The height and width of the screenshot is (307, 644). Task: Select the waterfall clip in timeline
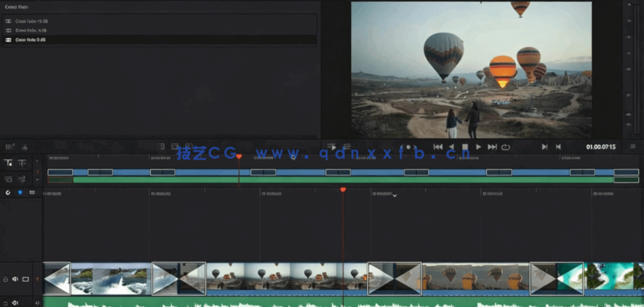tap(111, 279)
